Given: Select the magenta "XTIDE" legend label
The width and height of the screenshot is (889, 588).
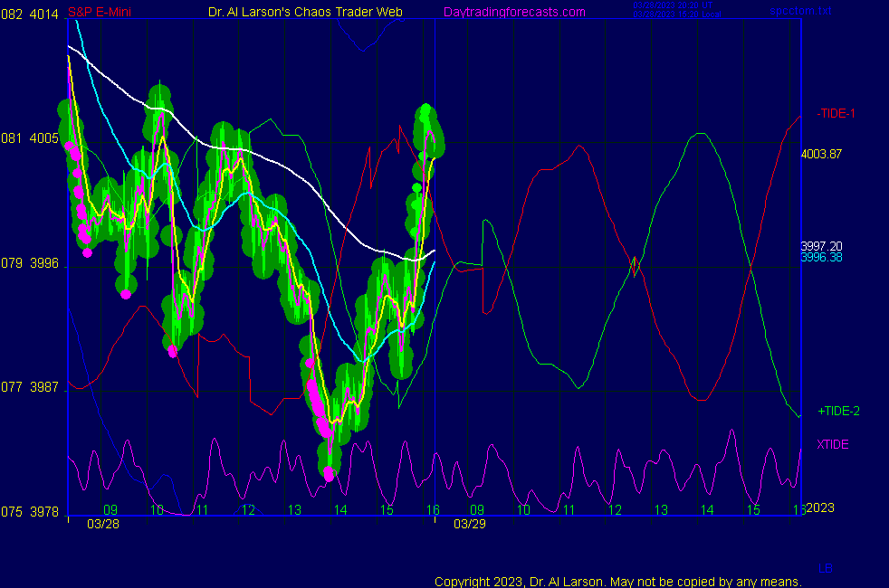Looking at the screenshot, I should (x=832, y=445).
